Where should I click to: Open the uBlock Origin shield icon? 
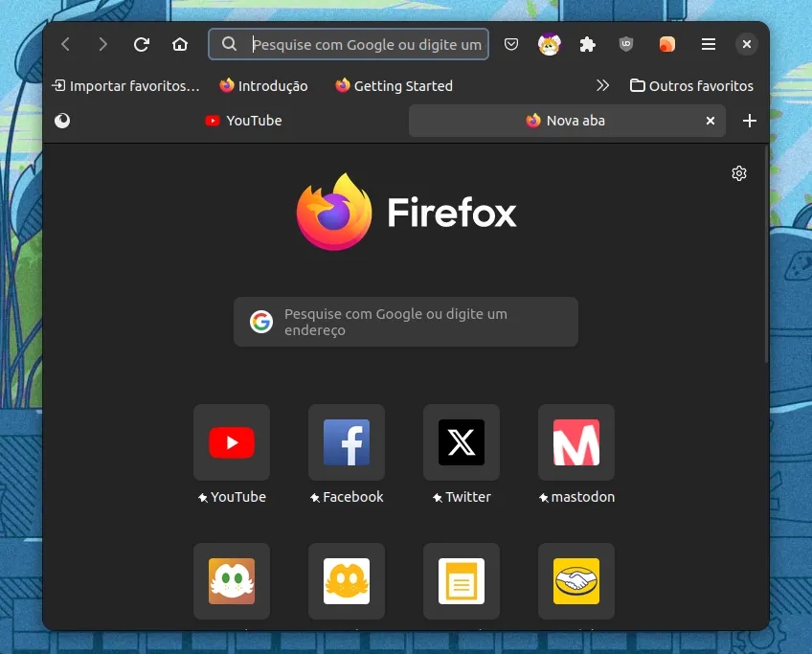tap(626, 45)
